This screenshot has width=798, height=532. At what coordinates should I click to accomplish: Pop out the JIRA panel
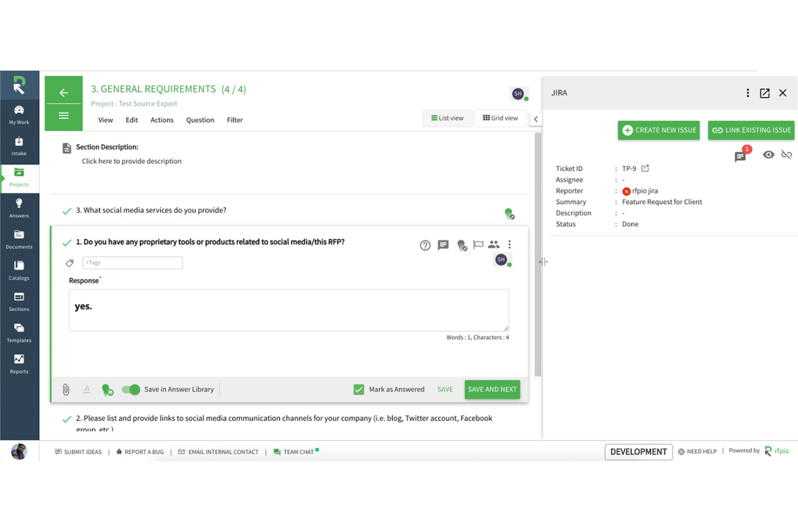[765, 93]
